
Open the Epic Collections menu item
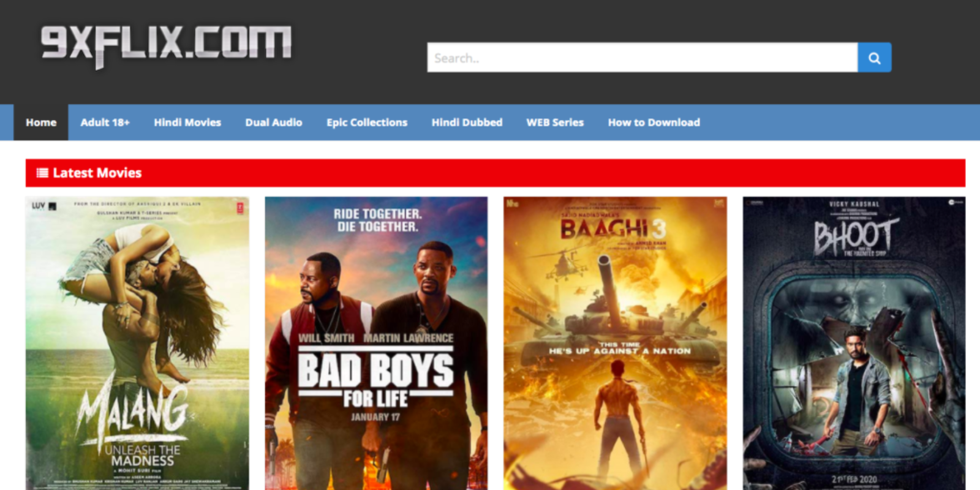point(367,123)
